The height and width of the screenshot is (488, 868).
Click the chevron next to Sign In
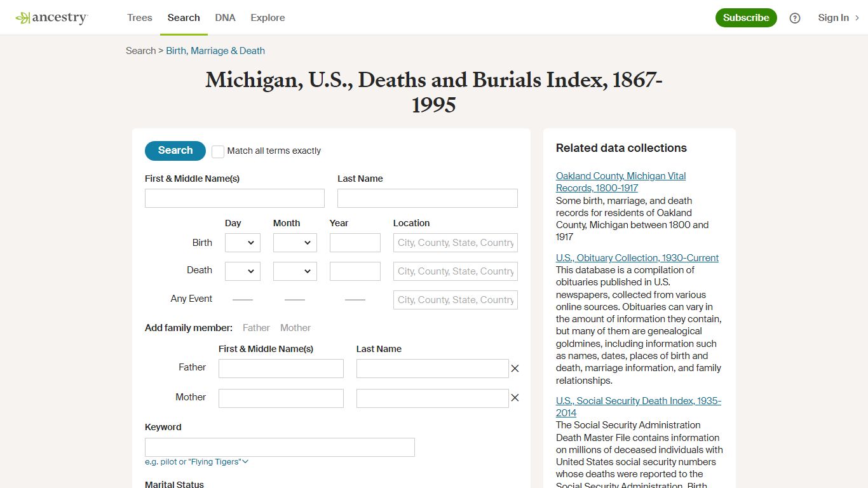[x=857, y=18]
